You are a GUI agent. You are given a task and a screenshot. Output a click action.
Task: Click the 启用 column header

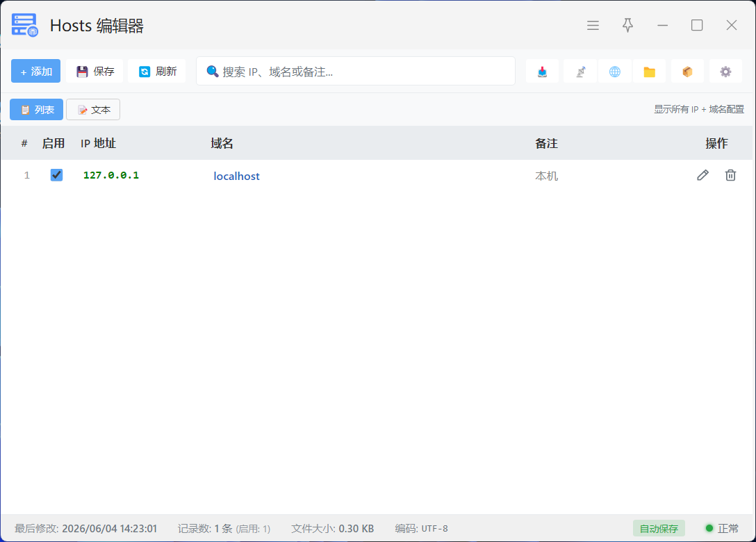[x=53, y=143]
